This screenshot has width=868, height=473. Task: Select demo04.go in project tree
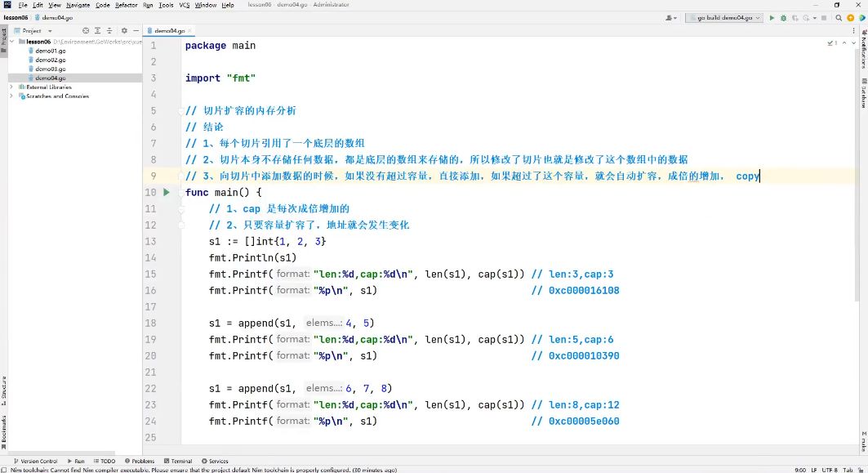tap(51, 78)
